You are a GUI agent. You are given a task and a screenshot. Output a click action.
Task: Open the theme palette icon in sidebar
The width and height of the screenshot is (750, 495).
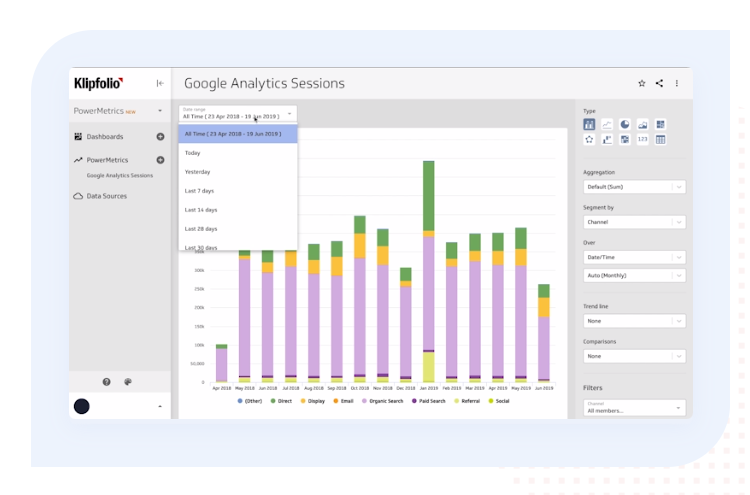click(128, 382)
